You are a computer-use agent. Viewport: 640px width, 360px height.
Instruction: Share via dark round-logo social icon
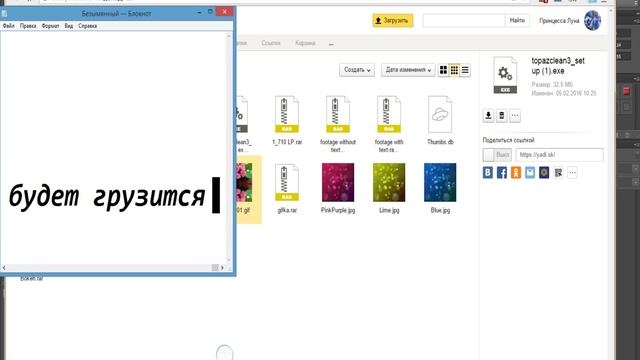[x=544, y=173]
